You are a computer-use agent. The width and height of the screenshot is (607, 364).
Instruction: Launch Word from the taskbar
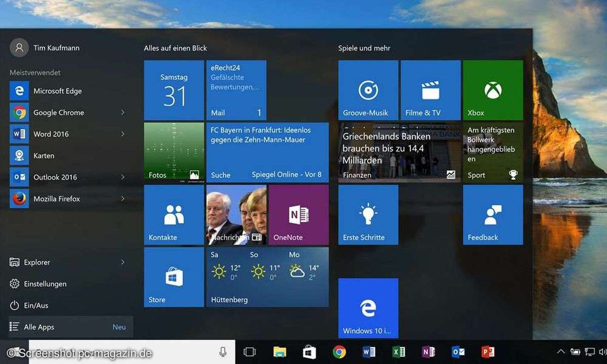click(369, 352)
